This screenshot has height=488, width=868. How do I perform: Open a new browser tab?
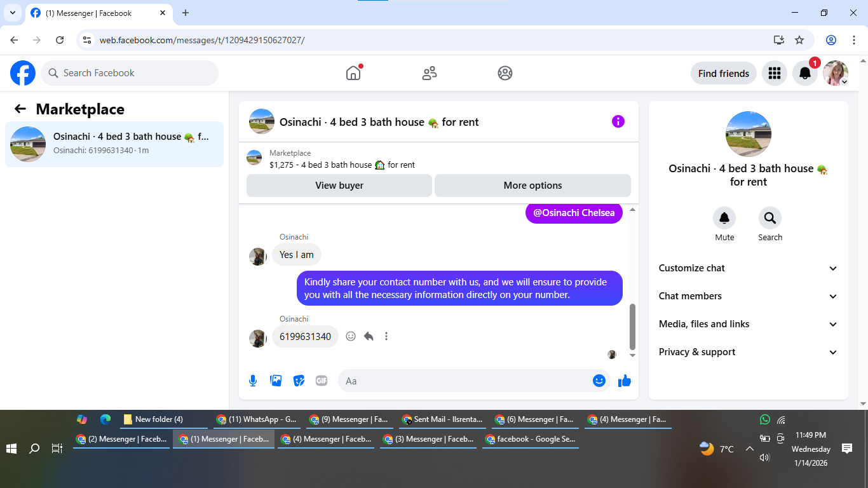[186, 13]
